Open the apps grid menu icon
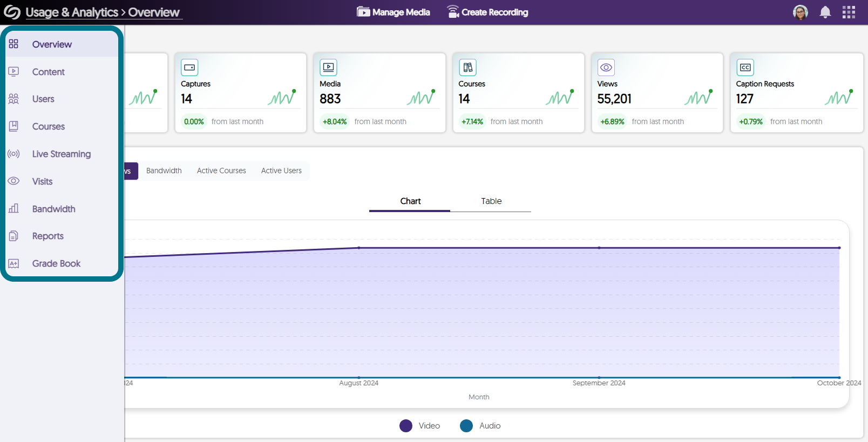Viewport: 868px width, 442px height. (849, 12)
